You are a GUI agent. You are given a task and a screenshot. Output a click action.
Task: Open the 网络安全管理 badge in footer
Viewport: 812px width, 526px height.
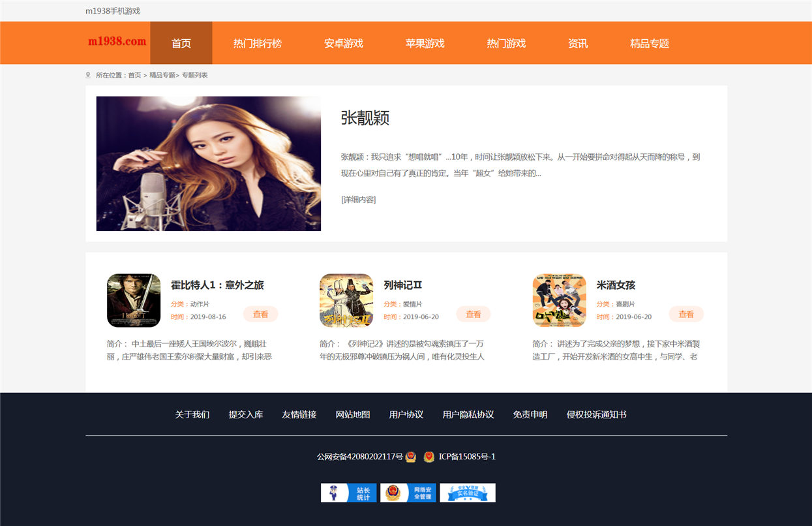408,493
